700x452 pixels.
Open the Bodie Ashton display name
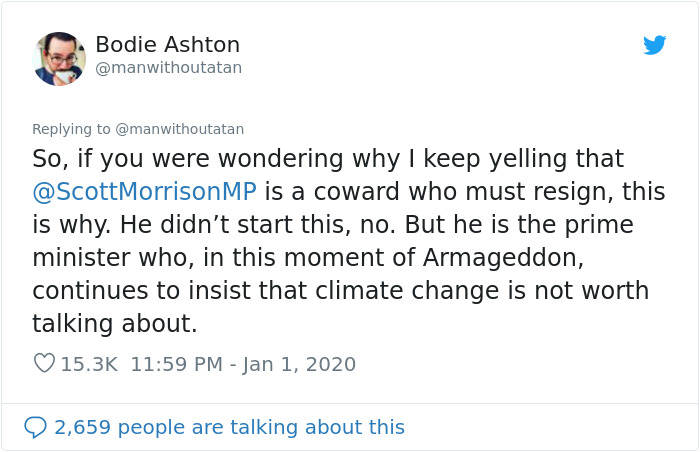click(167, 45)
